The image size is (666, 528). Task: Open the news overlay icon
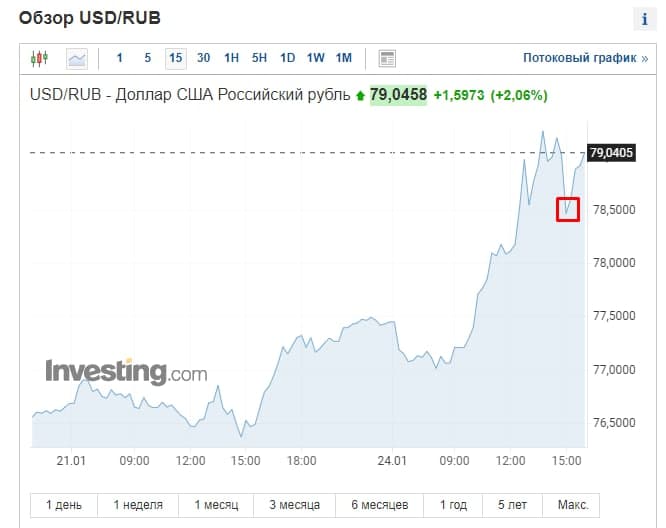click(388, 58)
